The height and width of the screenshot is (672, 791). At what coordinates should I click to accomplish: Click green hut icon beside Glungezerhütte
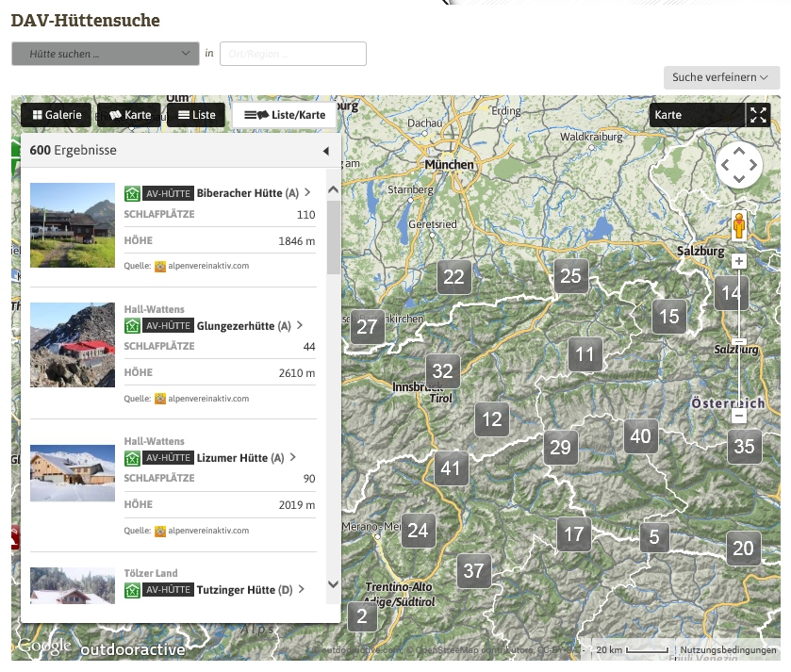pyautogui.click(x=132, y=326)
